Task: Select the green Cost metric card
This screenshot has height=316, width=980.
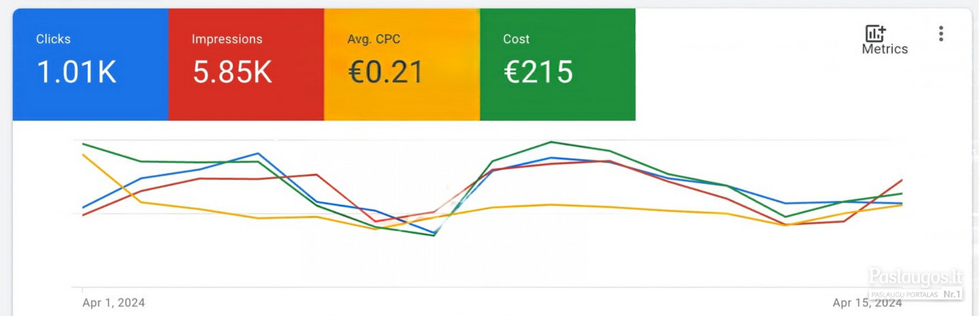Action: (x=558, y=65)
